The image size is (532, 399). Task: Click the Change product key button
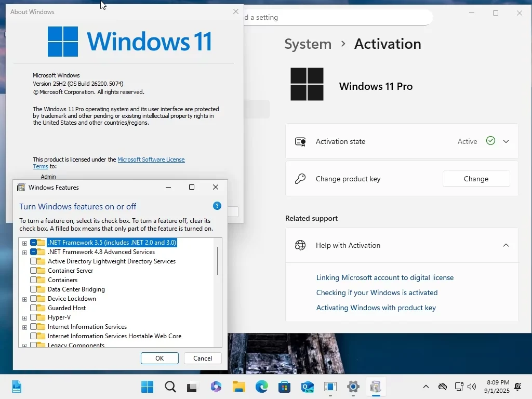point(476,179)
